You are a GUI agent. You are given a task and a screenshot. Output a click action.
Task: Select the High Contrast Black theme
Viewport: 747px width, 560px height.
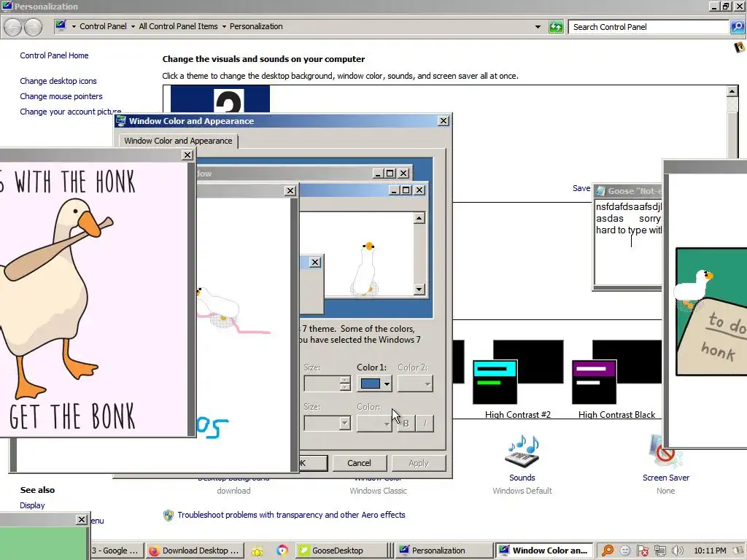617,379
